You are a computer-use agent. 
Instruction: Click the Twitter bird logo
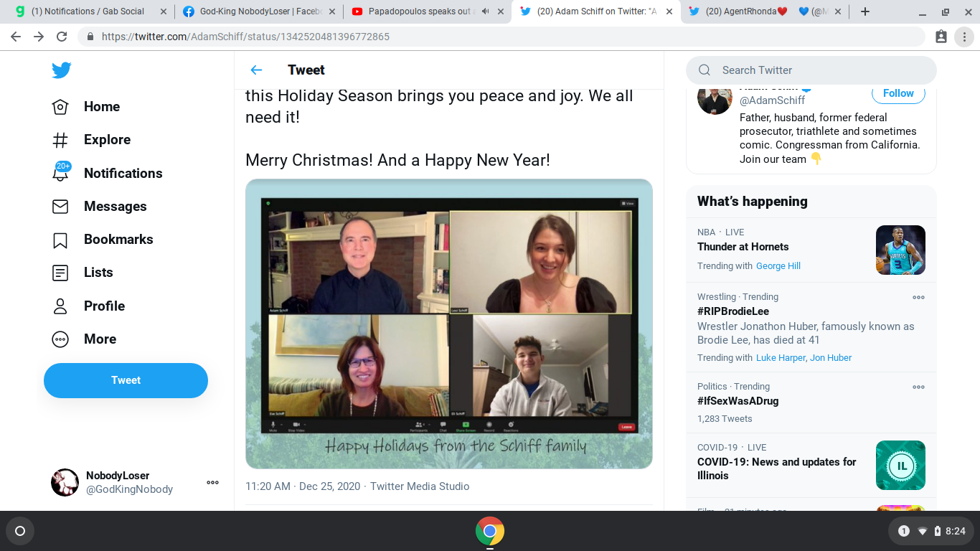tap(61, 70)
